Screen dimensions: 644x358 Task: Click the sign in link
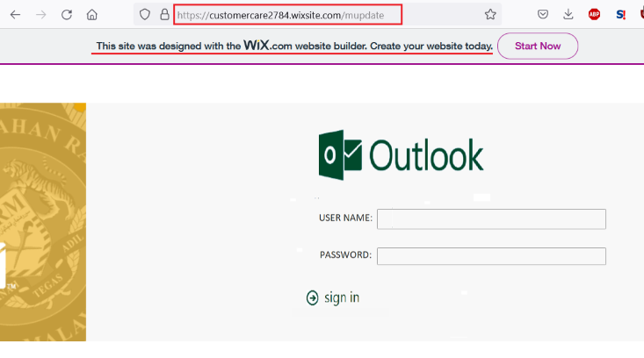tap(342, 297)
